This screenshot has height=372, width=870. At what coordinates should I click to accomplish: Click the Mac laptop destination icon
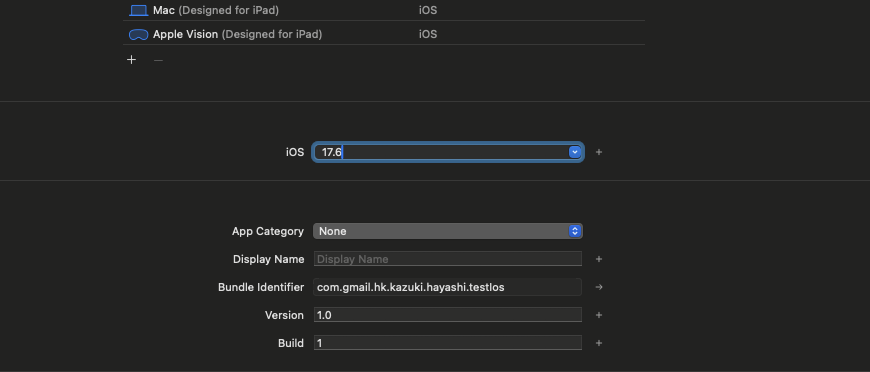pyautogui.click(x=138, y=11)
